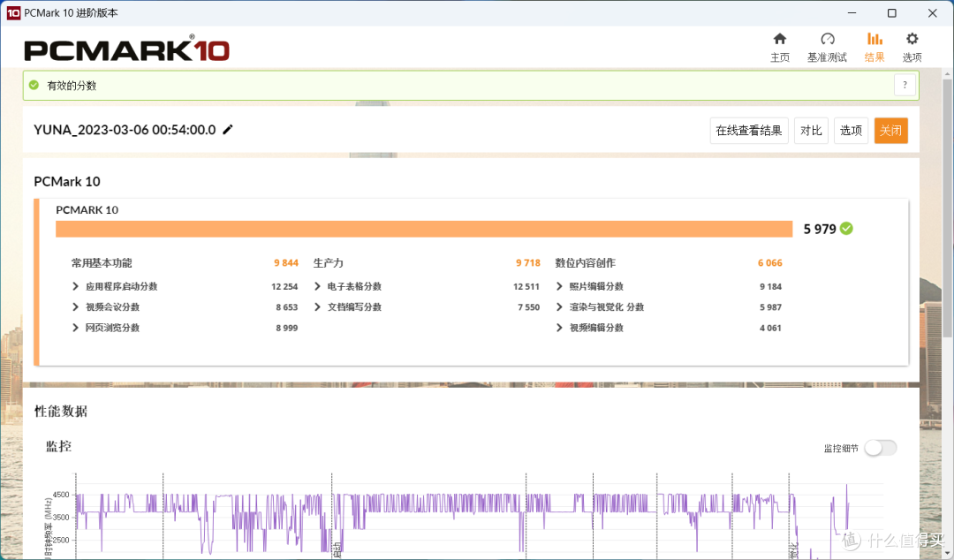954x560 pixels.
Task: Click the green check icon by 有效的分数
Action: (34, 85)
